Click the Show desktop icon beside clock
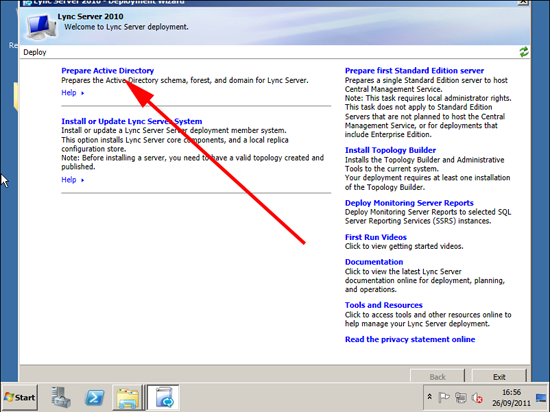Screen dimensions: 550x412 click(x=541, y=398)
